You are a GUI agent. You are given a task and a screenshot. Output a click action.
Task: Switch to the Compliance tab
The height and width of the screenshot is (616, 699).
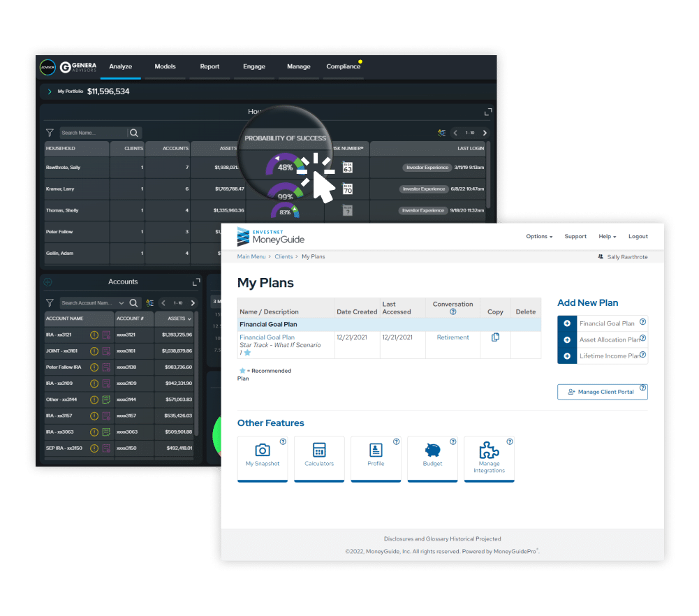(344, 67)
